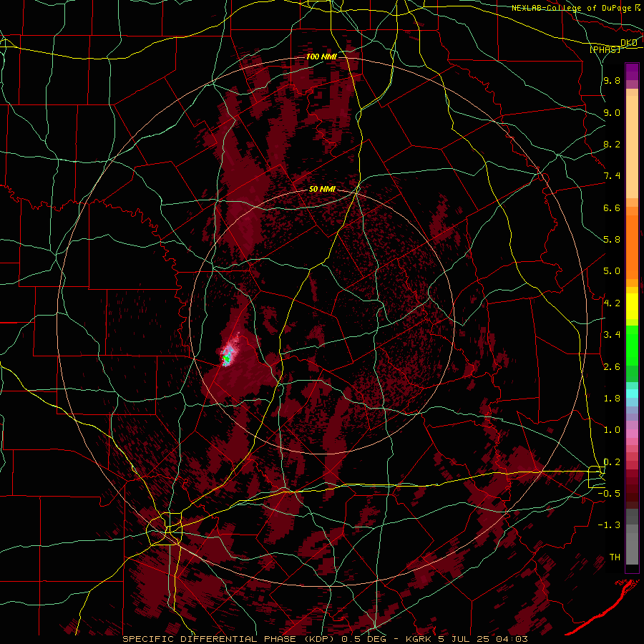Pick the pink color bar segment

(x=632, y=434)
